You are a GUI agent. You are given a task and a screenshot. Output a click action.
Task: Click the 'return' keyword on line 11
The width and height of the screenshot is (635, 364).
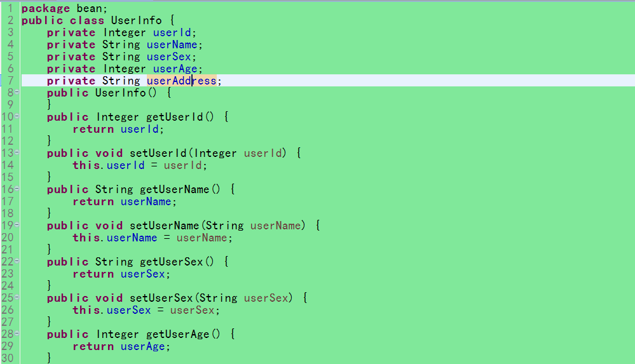click(93, 129)
